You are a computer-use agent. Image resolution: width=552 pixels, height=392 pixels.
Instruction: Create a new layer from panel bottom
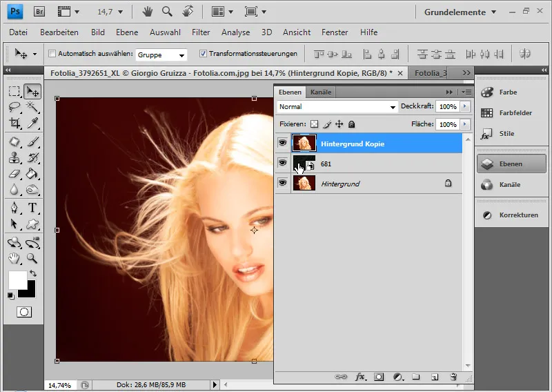435,377
